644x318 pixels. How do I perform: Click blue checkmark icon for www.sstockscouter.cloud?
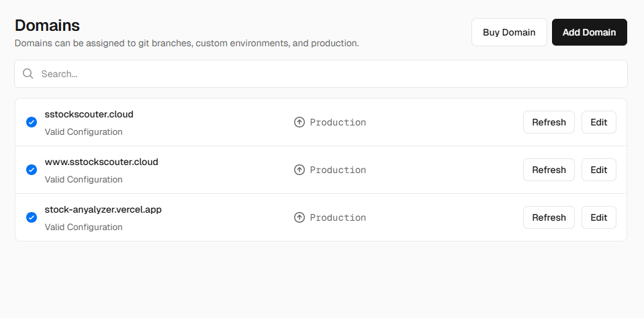(x=32, y=170)
